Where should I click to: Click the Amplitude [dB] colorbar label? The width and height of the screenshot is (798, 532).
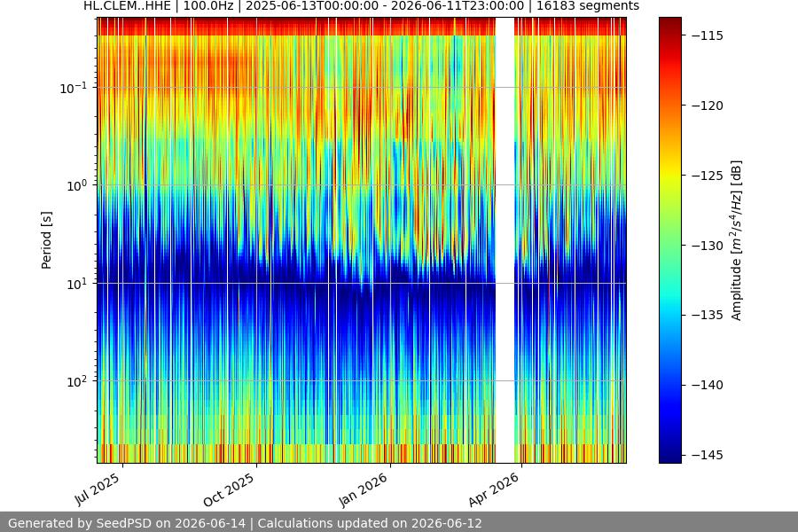click(737, 240)
